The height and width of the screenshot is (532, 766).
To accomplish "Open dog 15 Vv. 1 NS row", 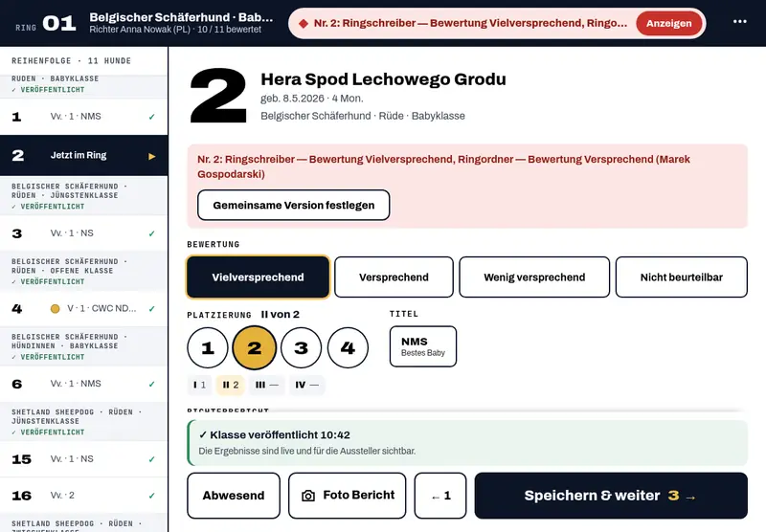I will [x=83, y=459].
